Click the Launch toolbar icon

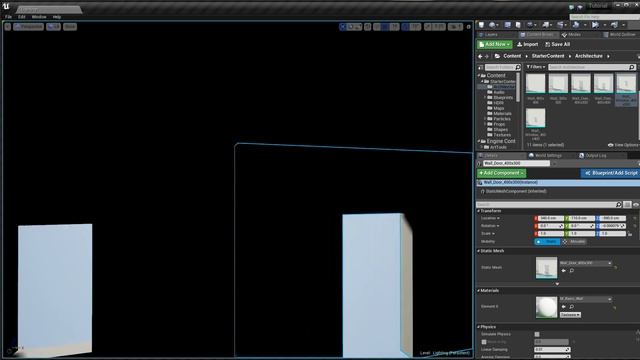pos(614,25)
